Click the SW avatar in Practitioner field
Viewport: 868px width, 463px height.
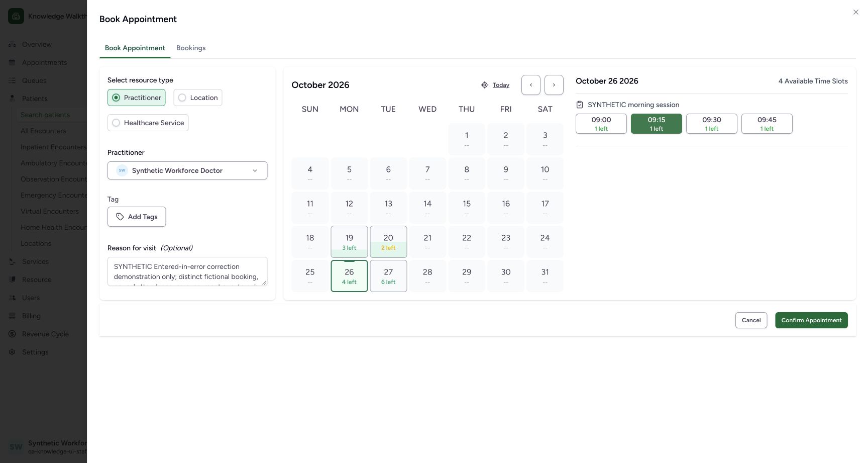point(122,170)
